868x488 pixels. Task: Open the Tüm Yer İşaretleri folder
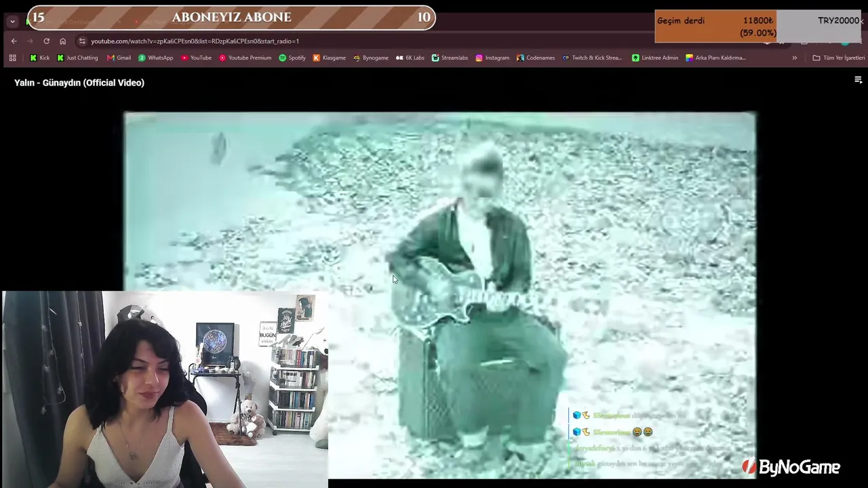point(839,58)
